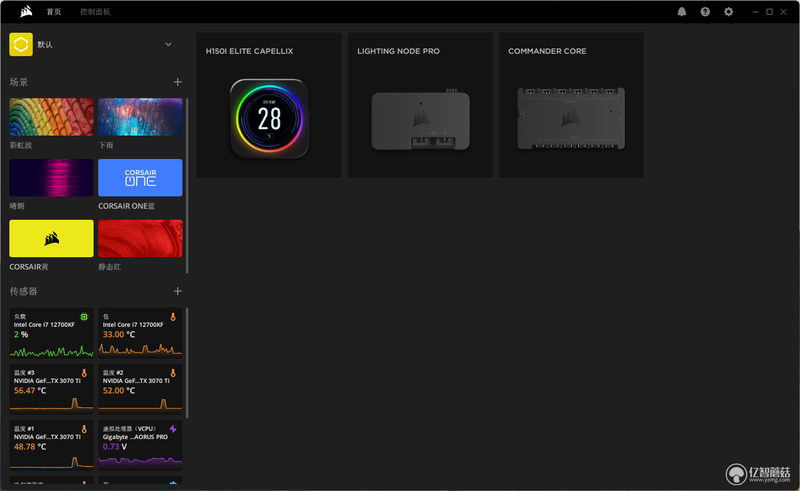Switch to the 首页 tab

pos(54,12)
